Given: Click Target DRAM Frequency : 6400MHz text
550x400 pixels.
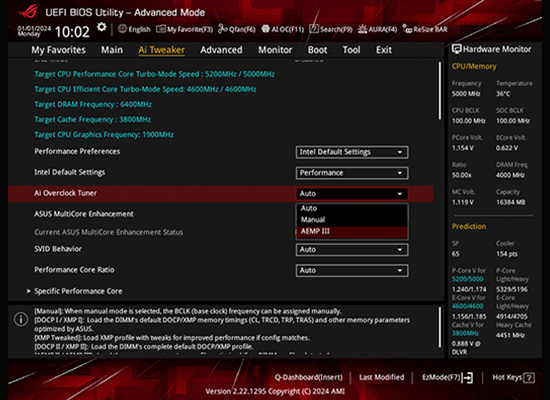Looking at the screenshot, I should point(93,105).
